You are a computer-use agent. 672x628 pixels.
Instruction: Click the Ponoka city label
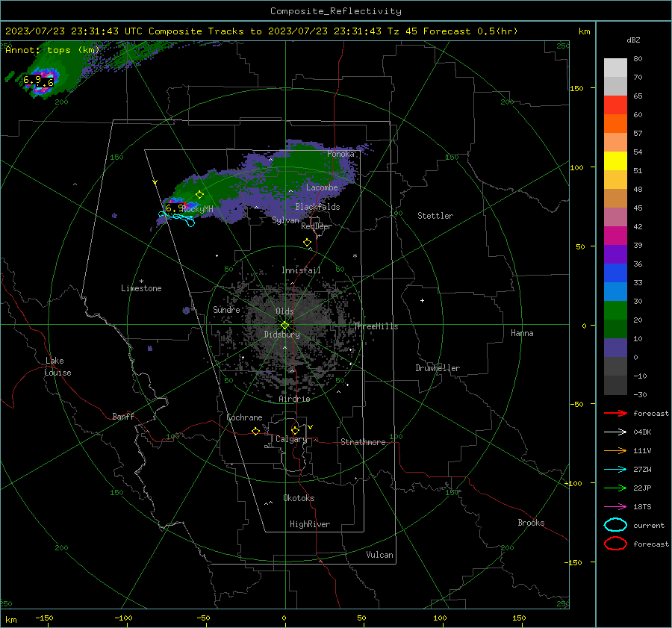[340, 154]
